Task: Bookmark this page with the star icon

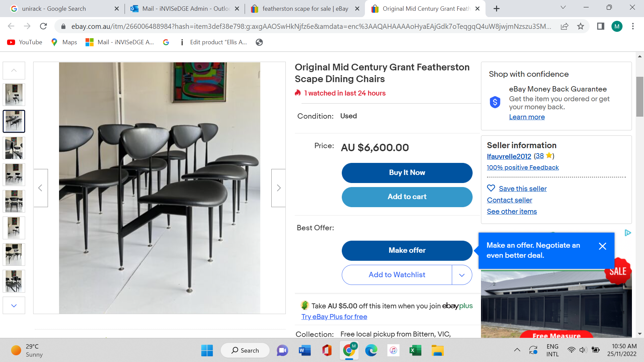Action: [581, 26]
